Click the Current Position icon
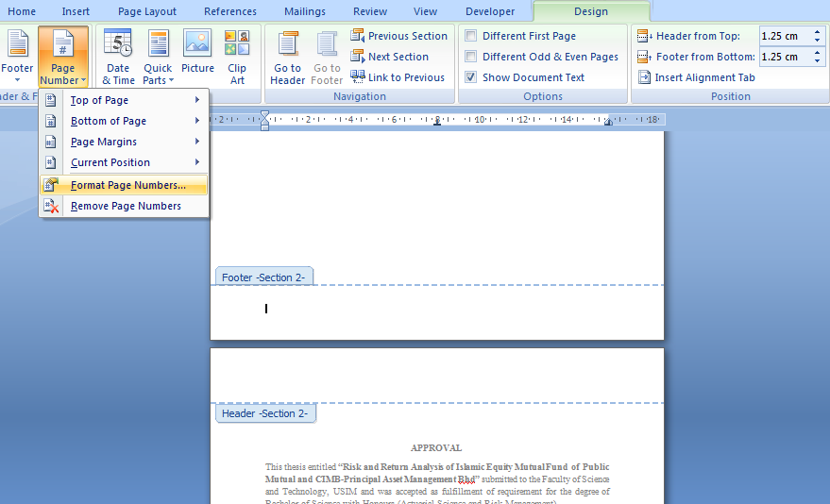This screenshot has width=830, height=504. point(50,161)
